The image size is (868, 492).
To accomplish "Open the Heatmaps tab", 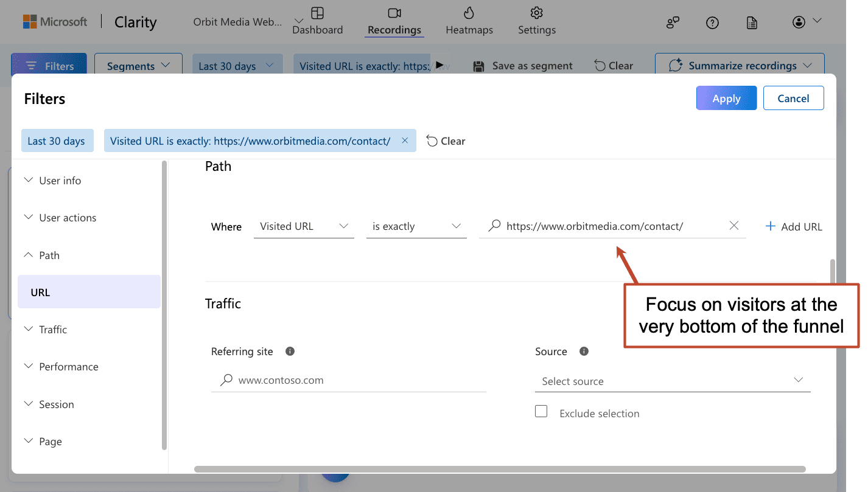I will [469, 21].
